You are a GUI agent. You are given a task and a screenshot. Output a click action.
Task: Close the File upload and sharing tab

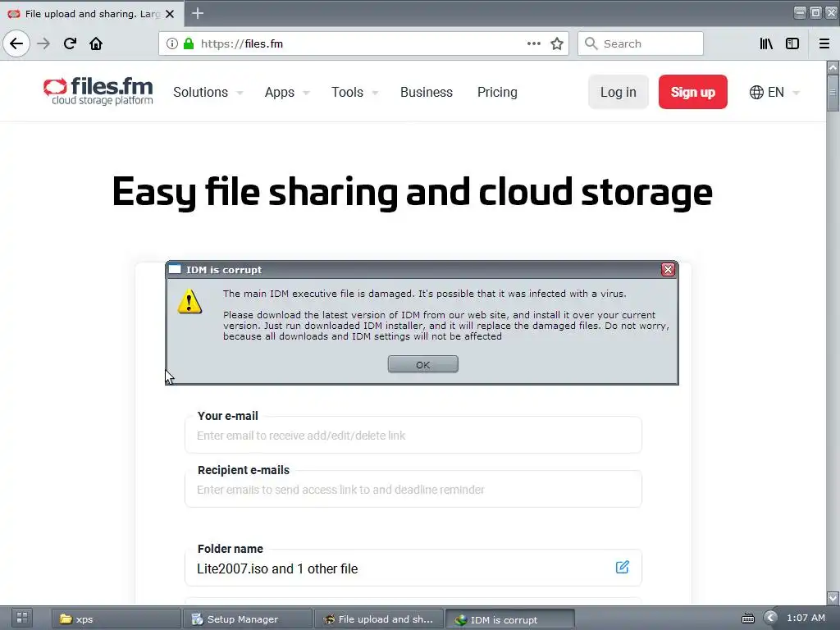pyautogui.click(x=170, y=14)
